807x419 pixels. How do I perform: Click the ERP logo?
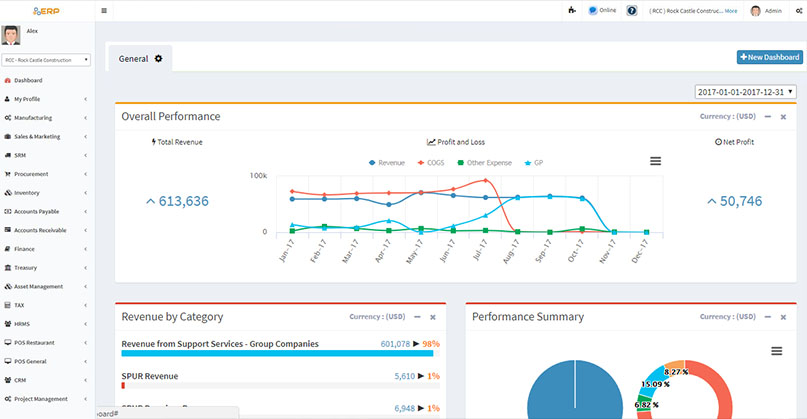46,11
